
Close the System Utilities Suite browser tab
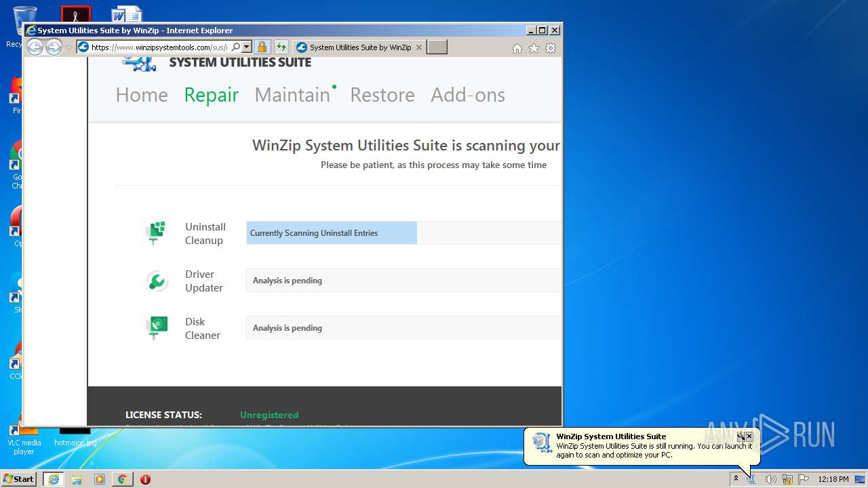point(419,47)
